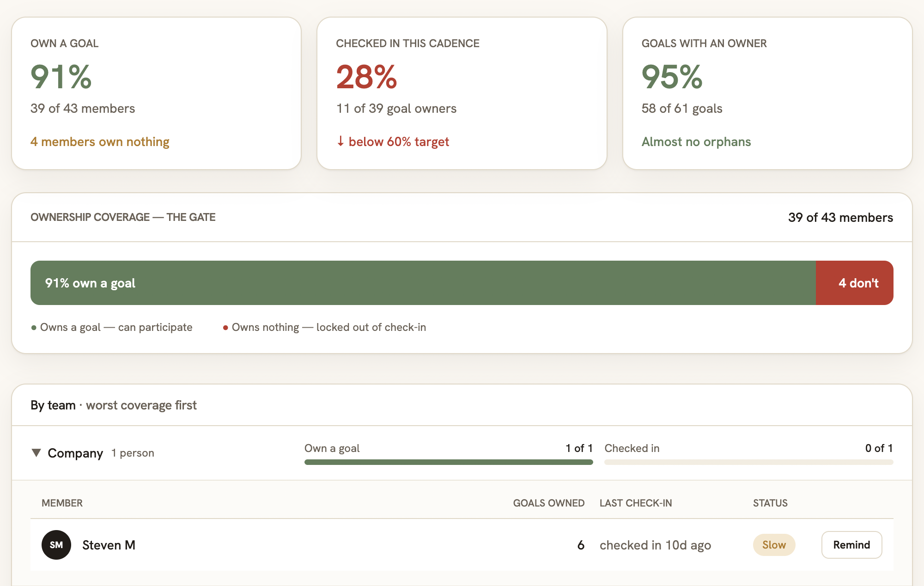Click the 'Company' team name
Viewport: 924px width, 586px height.
click(75, 453)
